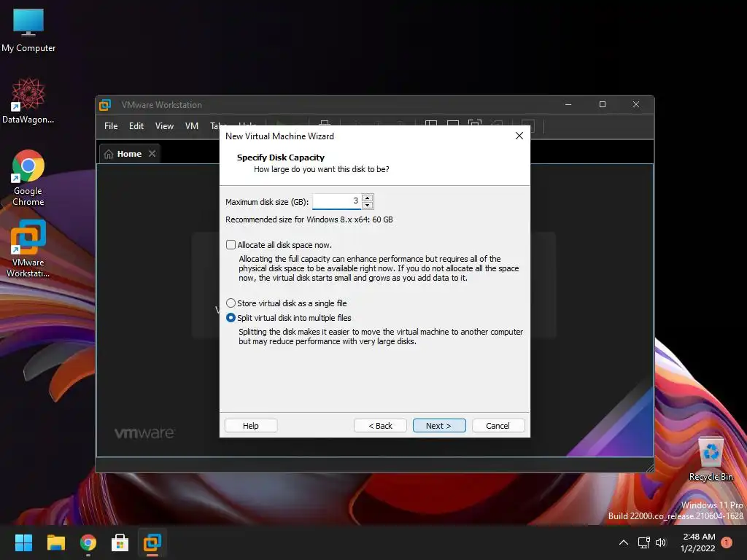Click Chrome icon in the taskbar
The image size is (747, 560).
tap(88, 542)
